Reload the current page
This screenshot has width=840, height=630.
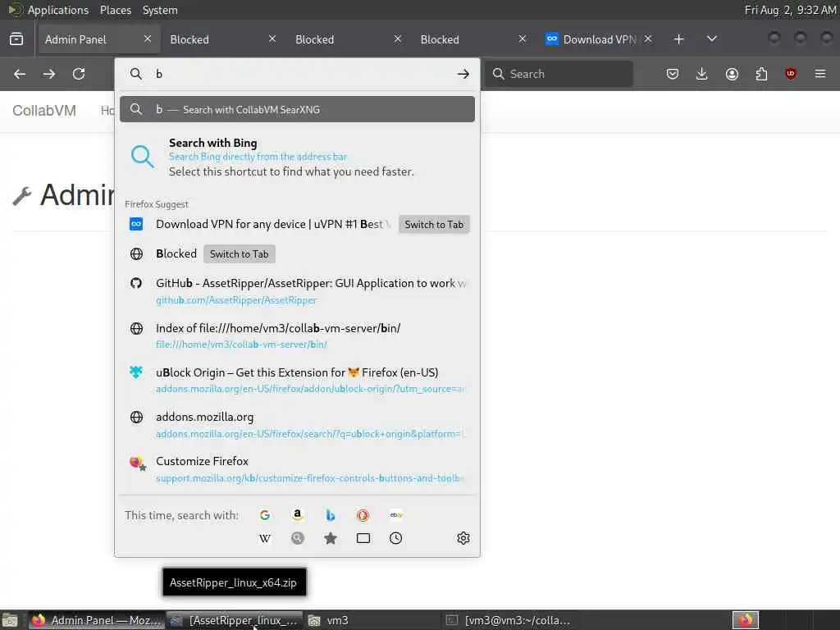[79, 74]
